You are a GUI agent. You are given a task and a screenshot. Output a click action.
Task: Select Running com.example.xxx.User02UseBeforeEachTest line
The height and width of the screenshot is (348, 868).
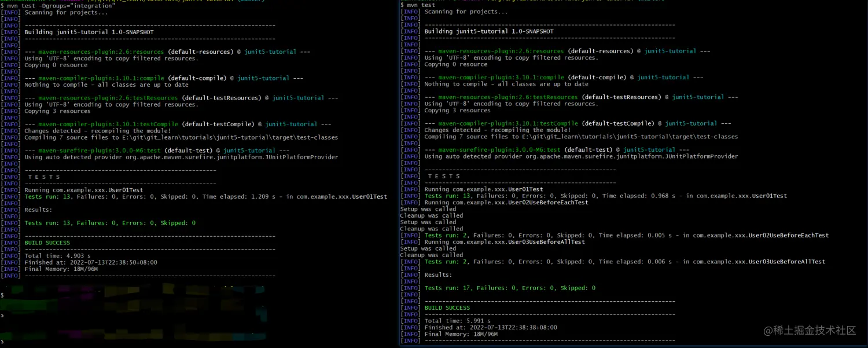coord(495,203)
